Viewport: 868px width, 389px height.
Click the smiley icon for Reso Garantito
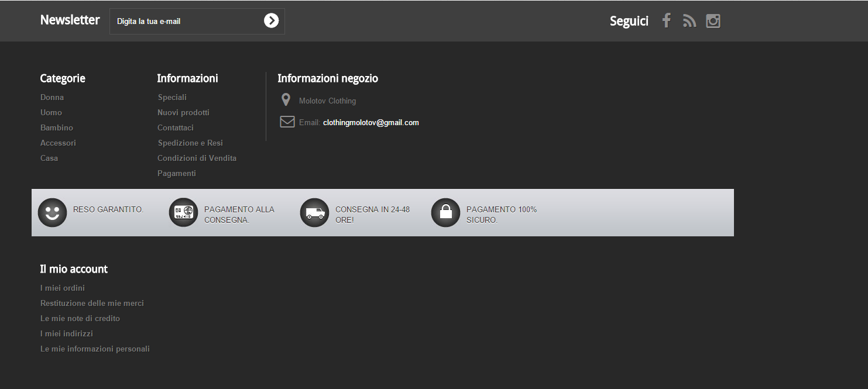(52, 212)
